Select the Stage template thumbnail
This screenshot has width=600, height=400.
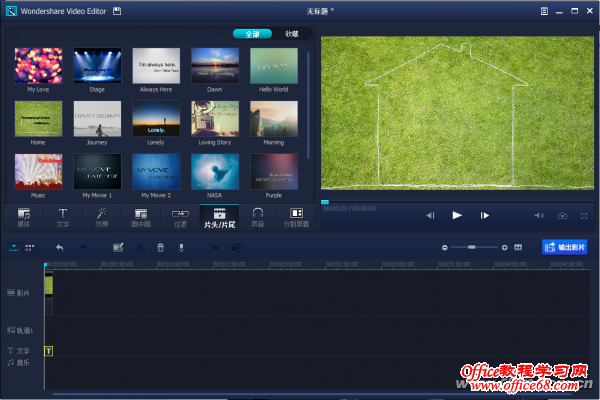97,65
